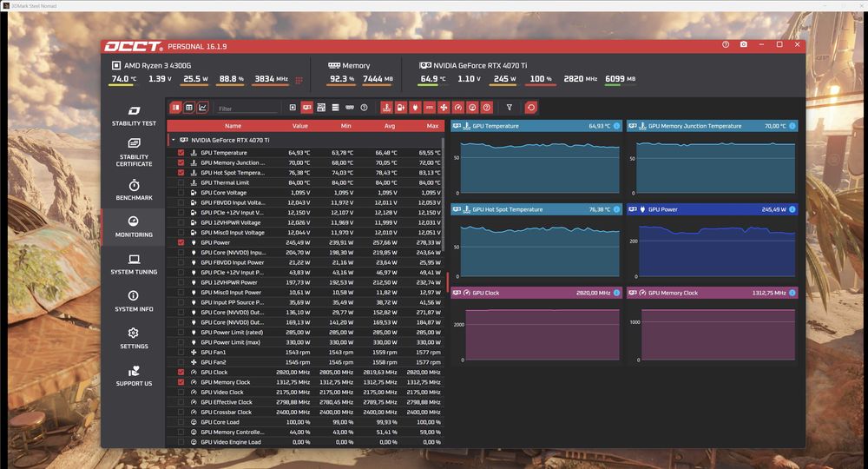Toggle the storage sensor filter icon
This screenshot has height=469, width=868.
click(x=335, y=108)
